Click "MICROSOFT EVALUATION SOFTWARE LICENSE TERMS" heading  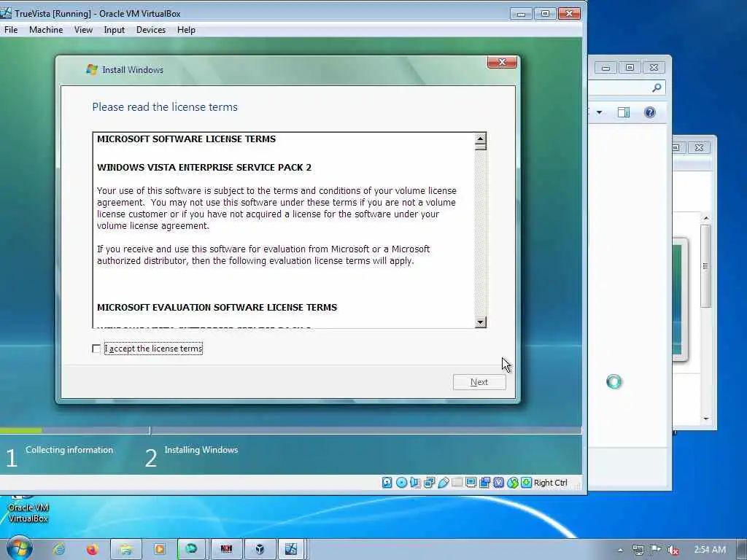click(217, 307)
